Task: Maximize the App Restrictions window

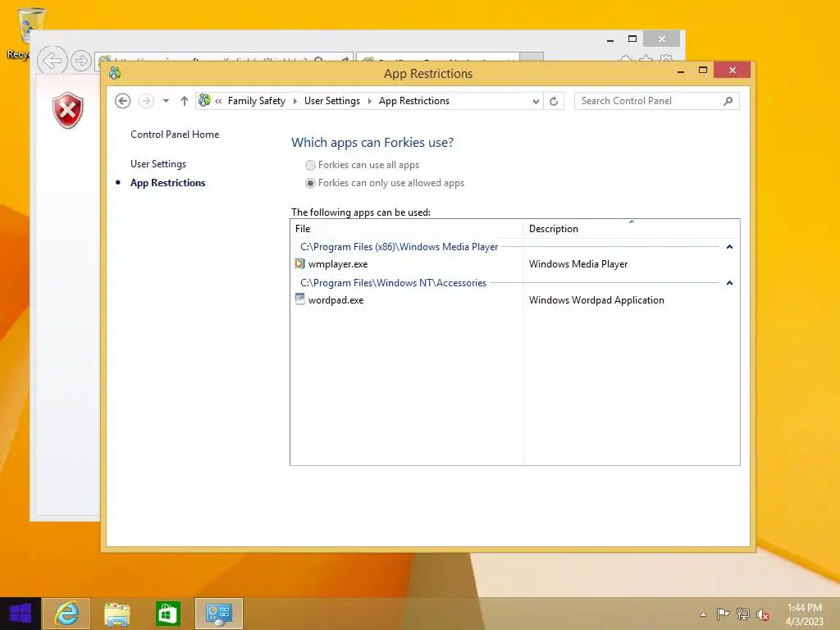Action: (703, 71)
